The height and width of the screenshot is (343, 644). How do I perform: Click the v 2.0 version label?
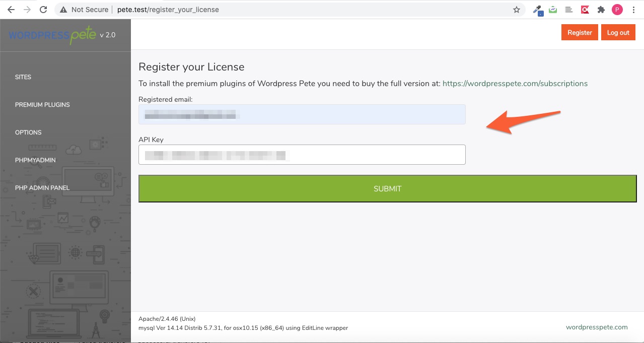click(x=108, y=35)
